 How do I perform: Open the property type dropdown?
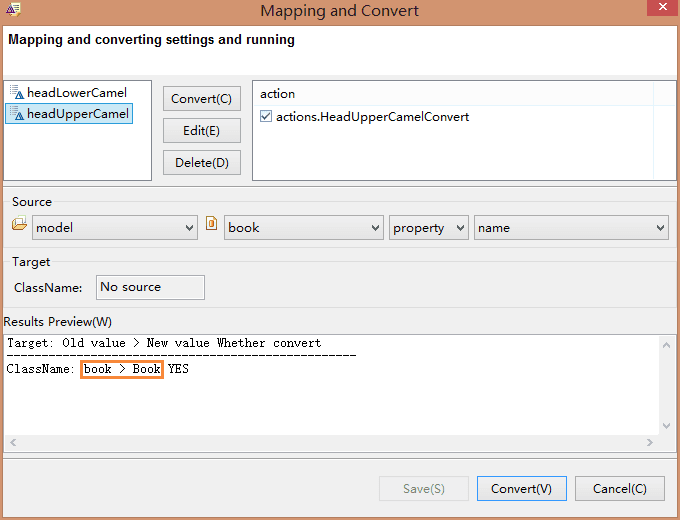pos(428,227)
